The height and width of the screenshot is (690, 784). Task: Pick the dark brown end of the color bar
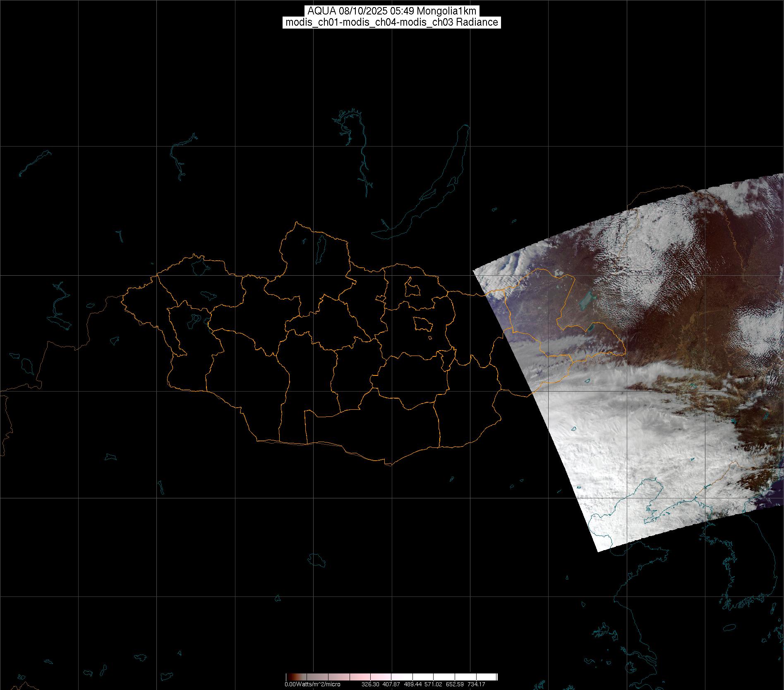click(x=289, y=677)
